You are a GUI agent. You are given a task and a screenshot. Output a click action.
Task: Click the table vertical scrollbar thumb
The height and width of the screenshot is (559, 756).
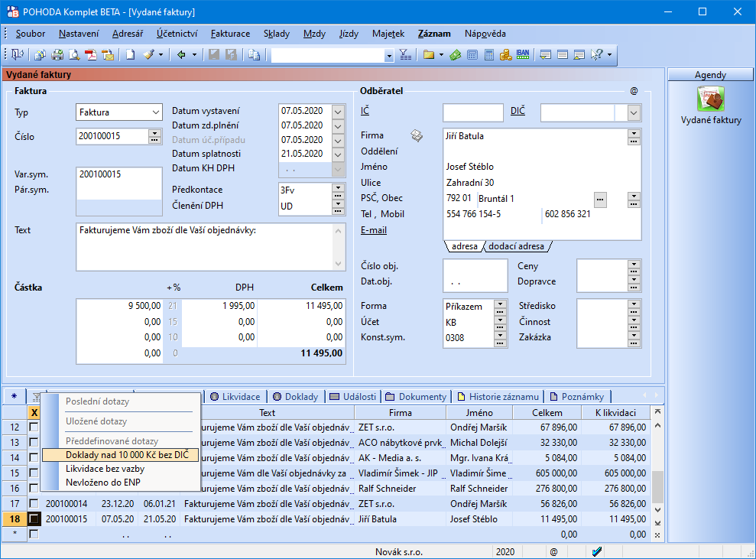(x=657, y=486)
